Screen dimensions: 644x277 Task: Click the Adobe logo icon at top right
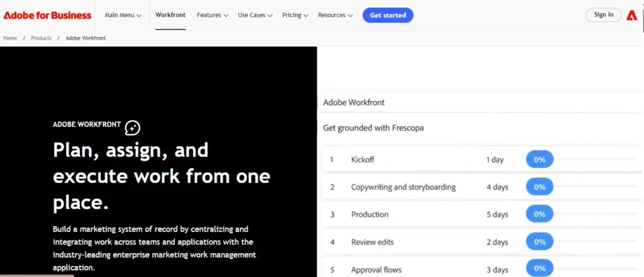(x=632, y=15)
